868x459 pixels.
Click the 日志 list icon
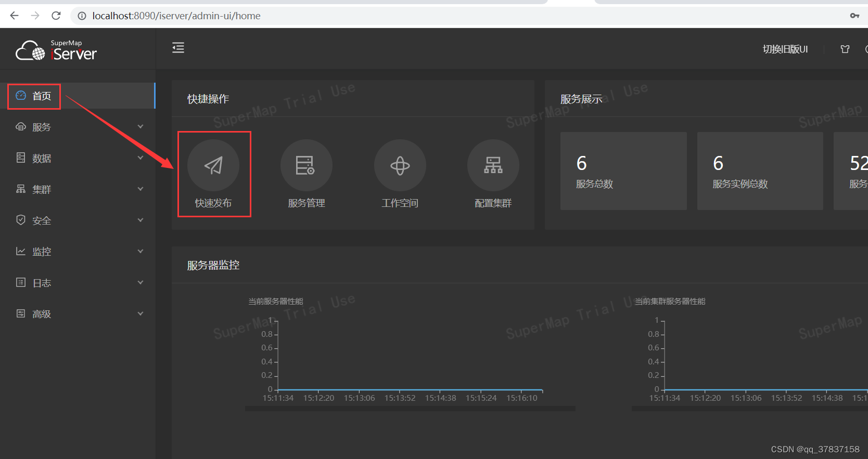pyautogui.click(x=21, y=282)
